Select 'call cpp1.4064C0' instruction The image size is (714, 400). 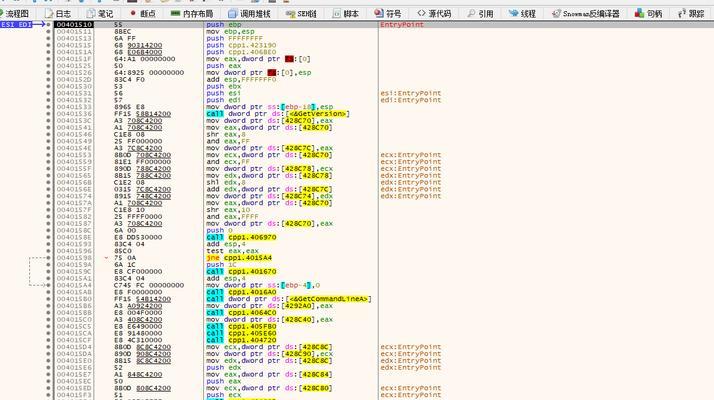click(x=241, y=313)
